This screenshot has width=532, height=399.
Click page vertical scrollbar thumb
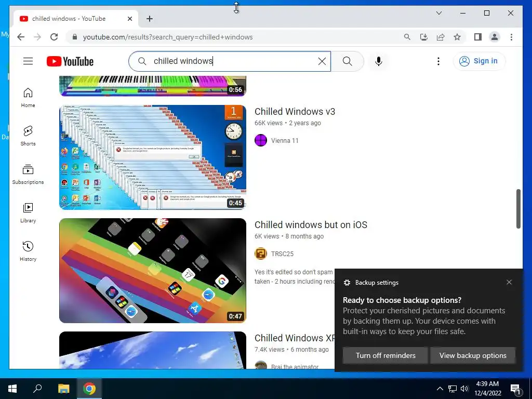[x=518, y=209]
